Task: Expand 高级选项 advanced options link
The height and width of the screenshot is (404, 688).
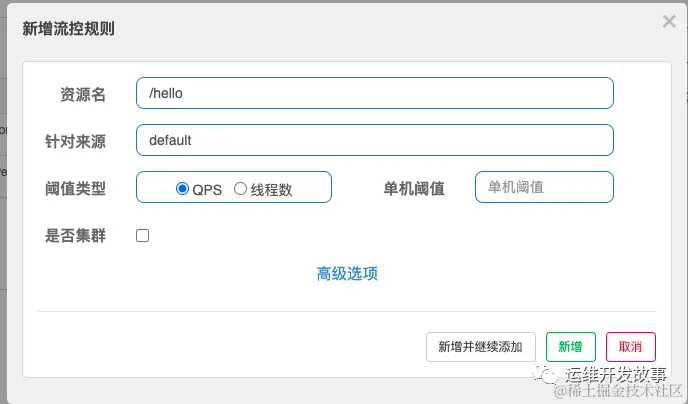Action: (347, 274)
